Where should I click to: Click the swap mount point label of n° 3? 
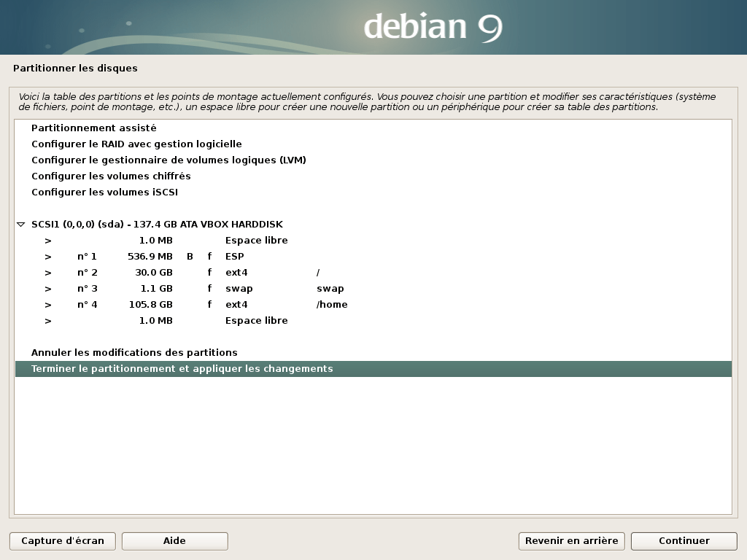(330, 289)
